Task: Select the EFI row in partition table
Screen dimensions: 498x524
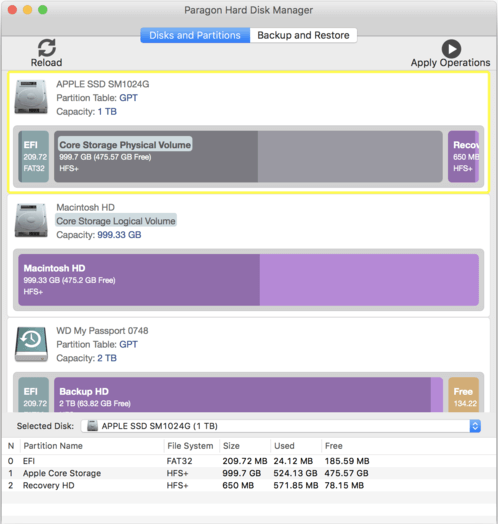Action: (249, 461)
